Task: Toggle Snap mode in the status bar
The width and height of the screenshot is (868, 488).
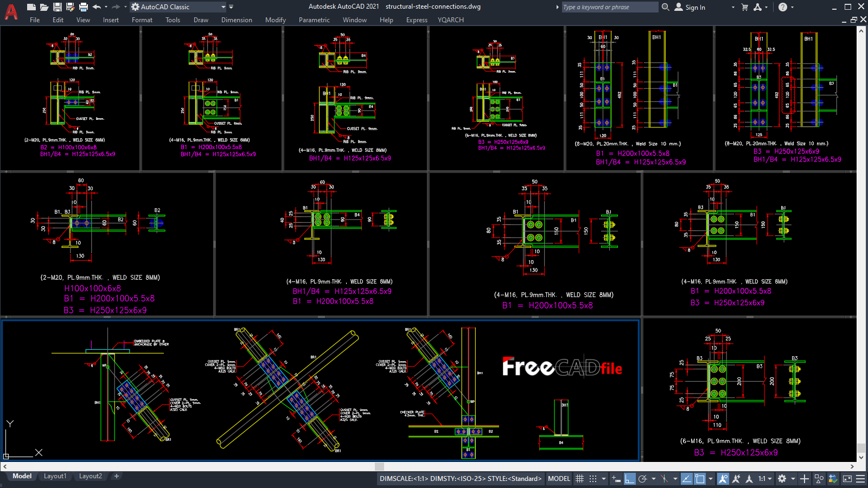Action: 591,479
